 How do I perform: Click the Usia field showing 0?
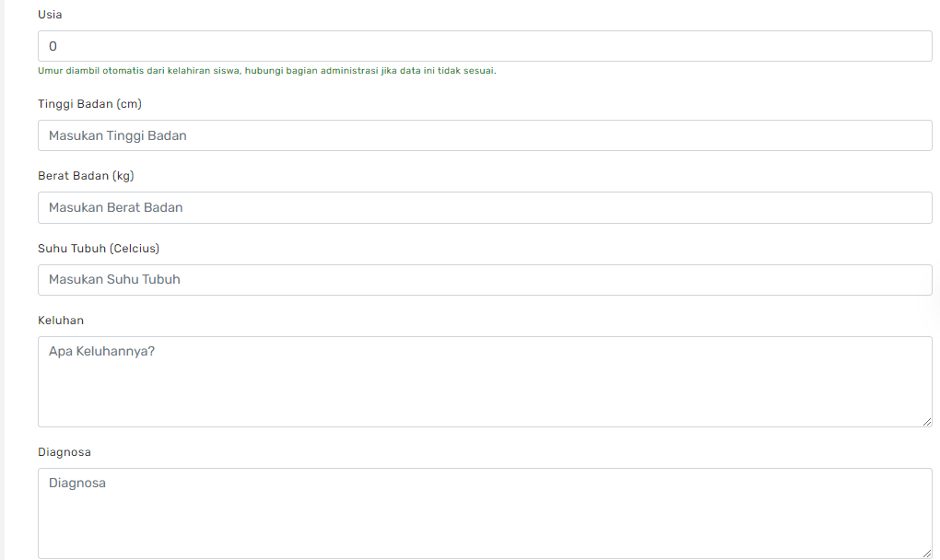tap(485, 46)
